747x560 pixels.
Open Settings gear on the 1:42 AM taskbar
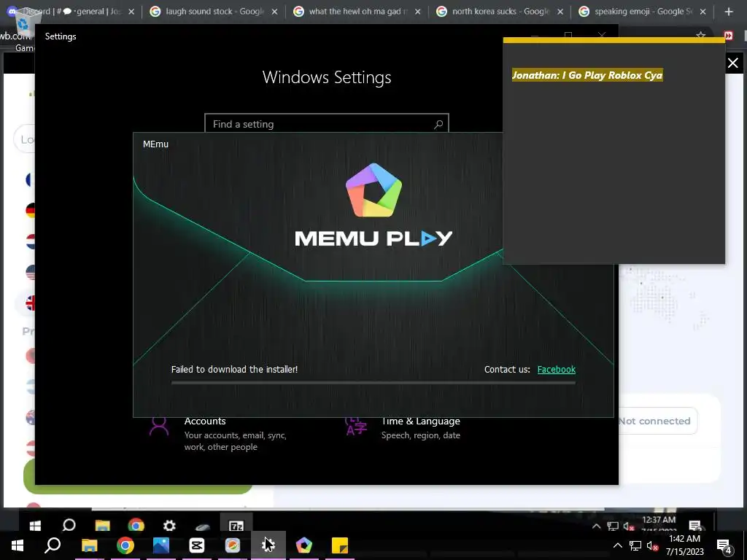(x=268, y=545)
